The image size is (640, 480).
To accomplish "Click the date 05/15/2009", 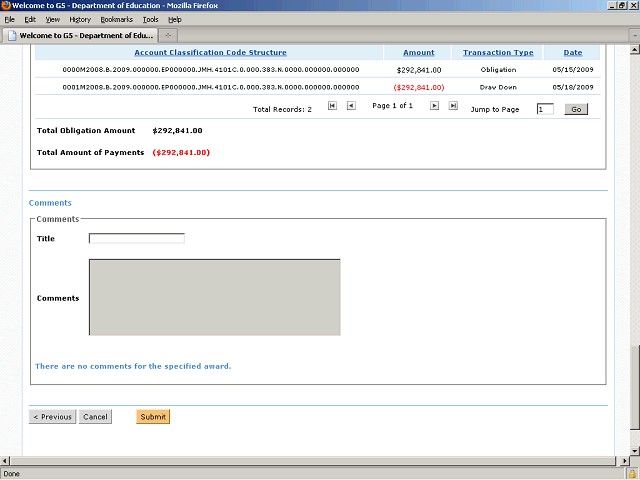I will (573, 70).
